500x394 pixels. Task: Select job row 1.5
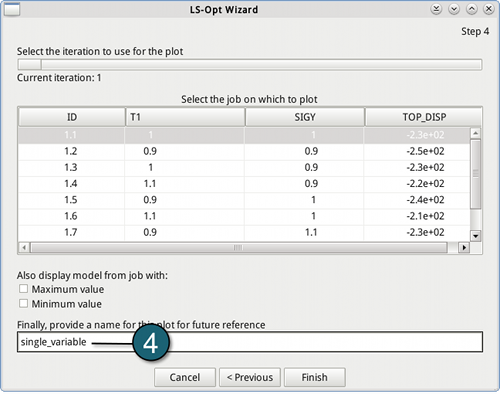coord(244,200)
